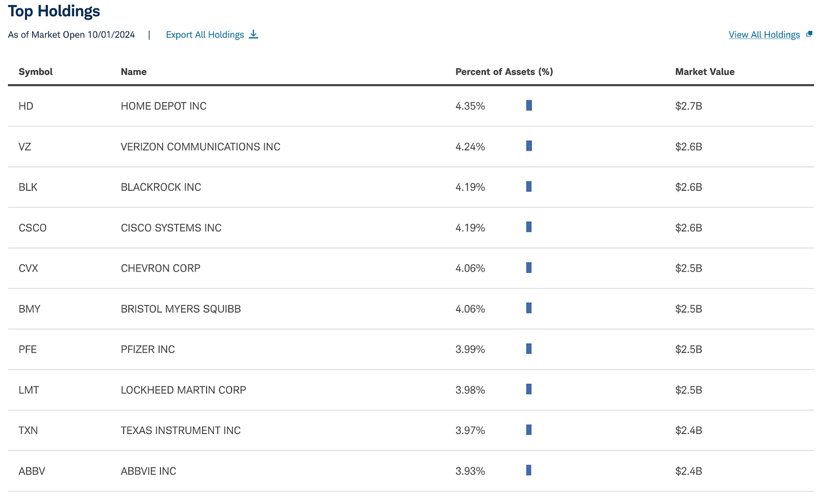Click the $2.5B market value for Lockheed Martin
The height and width of the screenshot is (504, 822).
pyautogui.click(x=689, y=390)
